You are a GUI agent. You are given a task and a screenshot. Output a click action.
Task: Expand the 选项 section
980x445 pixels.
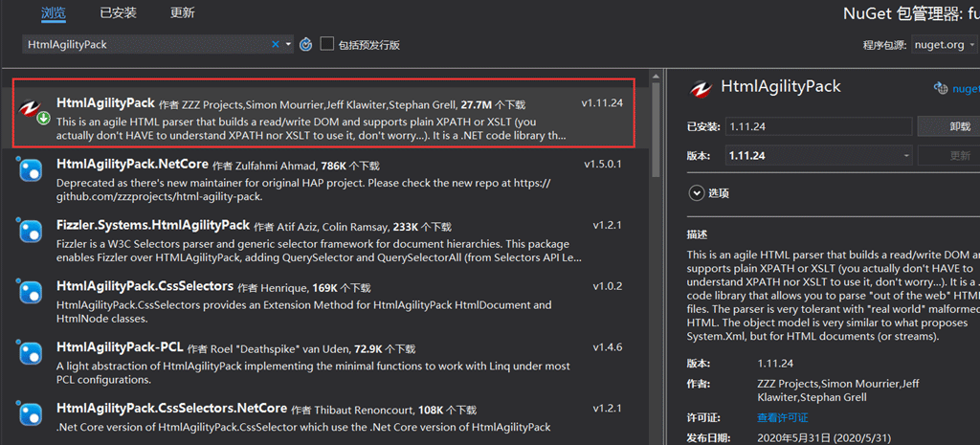696,192
